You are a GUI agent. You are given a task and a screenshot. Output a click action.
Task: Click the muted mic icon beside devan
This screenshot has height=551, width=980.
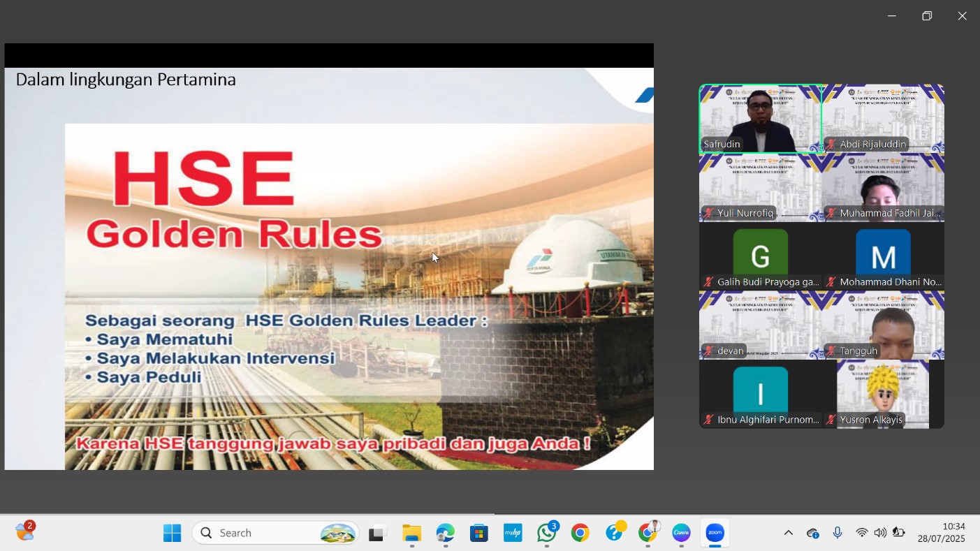click(x=709, y=351)
